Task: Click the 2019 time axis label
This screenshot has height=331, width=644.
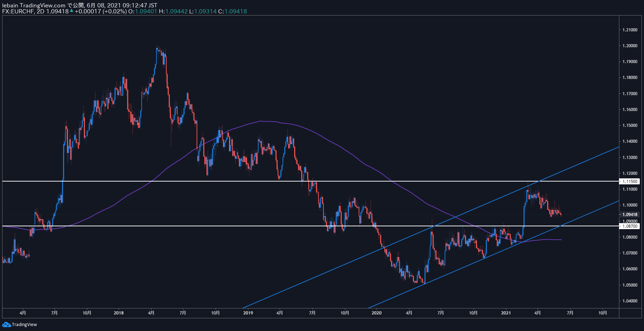Action: coord(248,313)
